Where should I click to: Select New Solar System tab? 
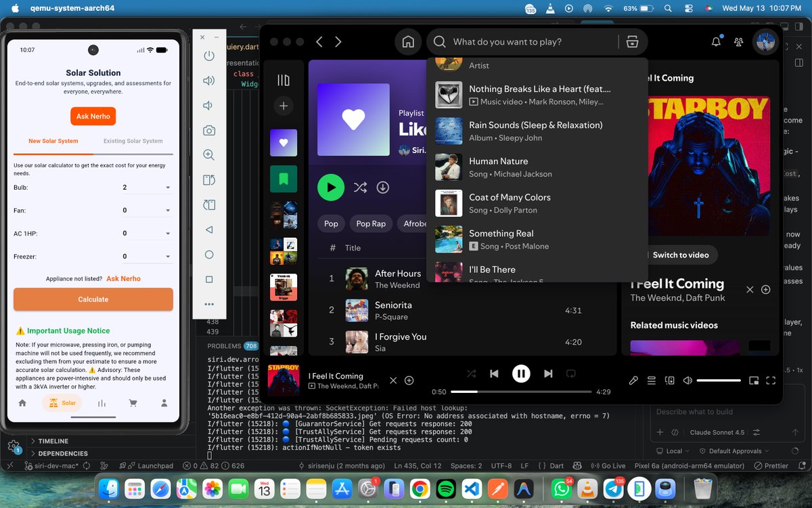pyautogui.click(x=53, y=141)
